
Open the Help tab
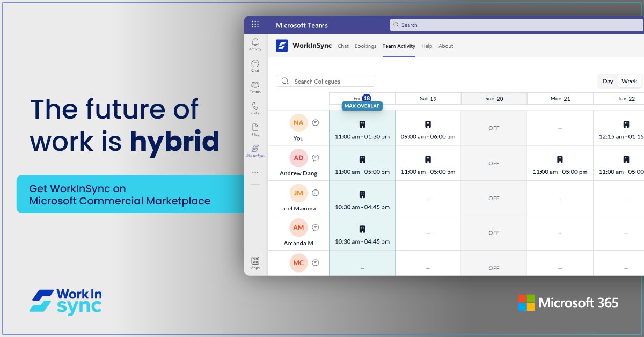click(x=427, y=46)
